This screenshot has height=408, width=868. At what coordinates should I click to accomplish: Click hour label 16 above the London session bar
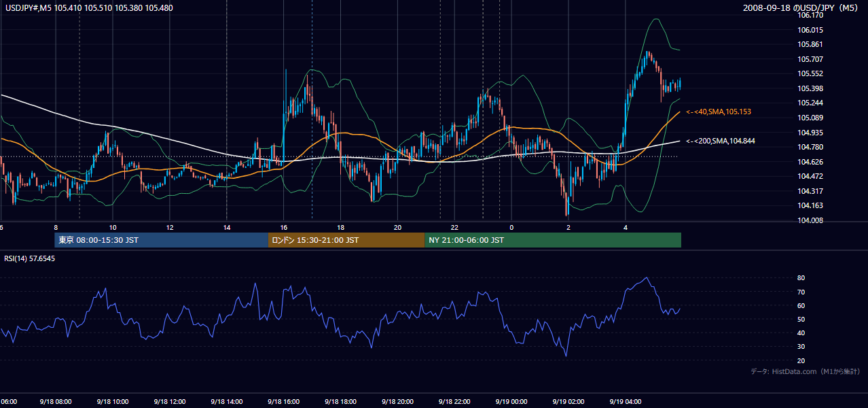click(284, 228)
